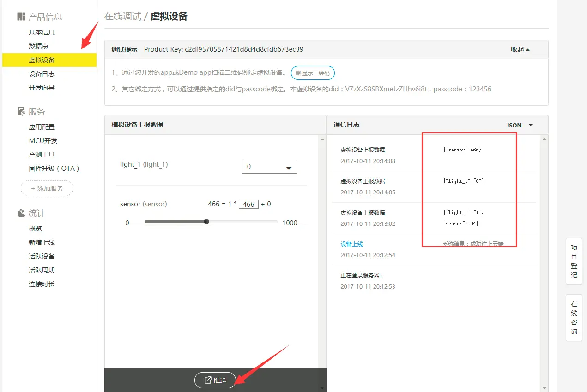Click the 在线咨询 side button
This screenshot has width=587, height=392.
[x=574, y=318]
